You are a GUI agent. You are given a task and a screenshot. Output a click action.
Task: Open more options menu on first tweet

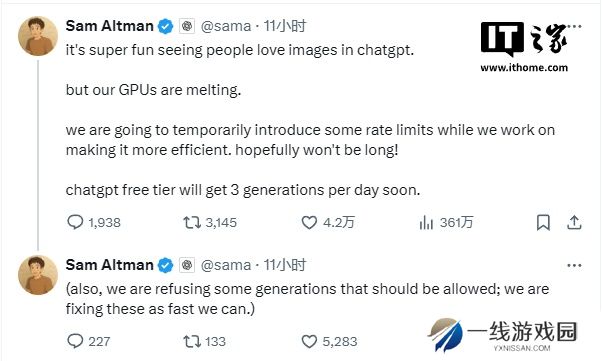pyautogui.click(x=574, y=26)
